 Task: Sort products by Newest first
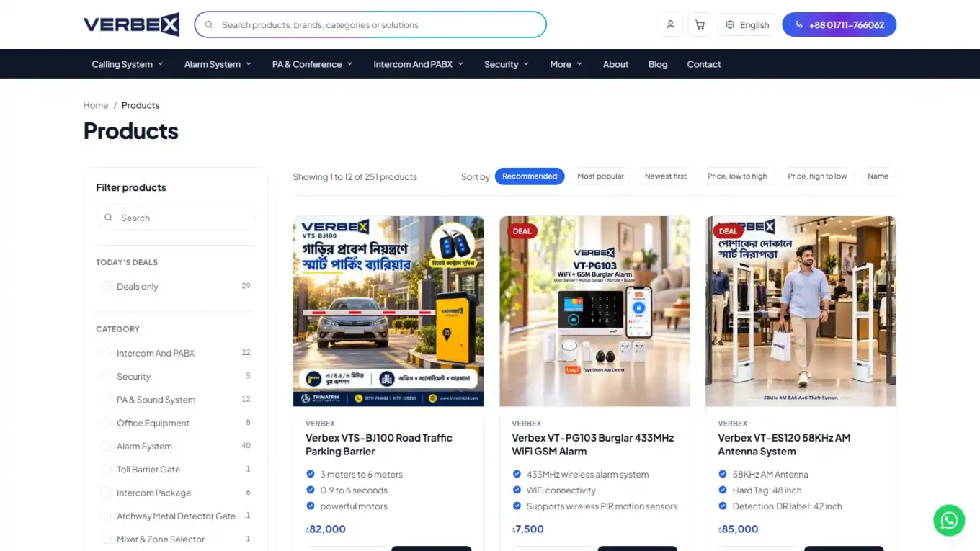click(666, 176)
